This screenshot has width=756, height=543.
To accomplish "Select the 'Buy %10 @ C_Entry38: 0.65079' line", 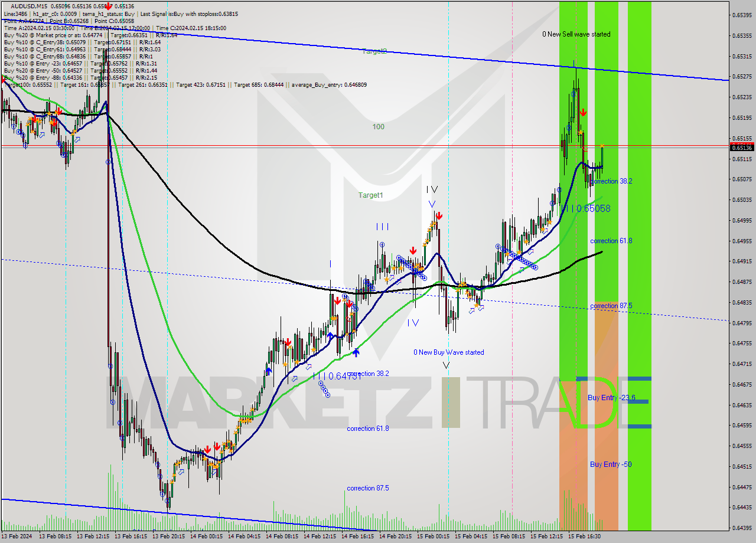I will 82,42.
